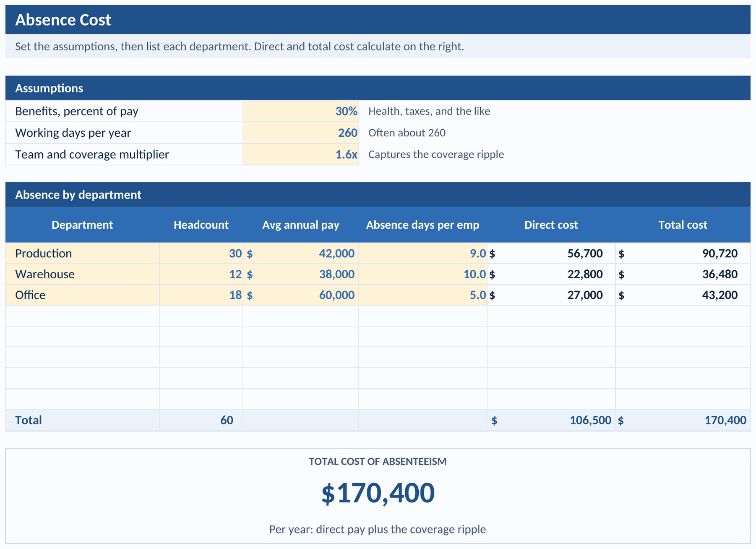
Task: Click the 'Total' row label
Action: 29,420
